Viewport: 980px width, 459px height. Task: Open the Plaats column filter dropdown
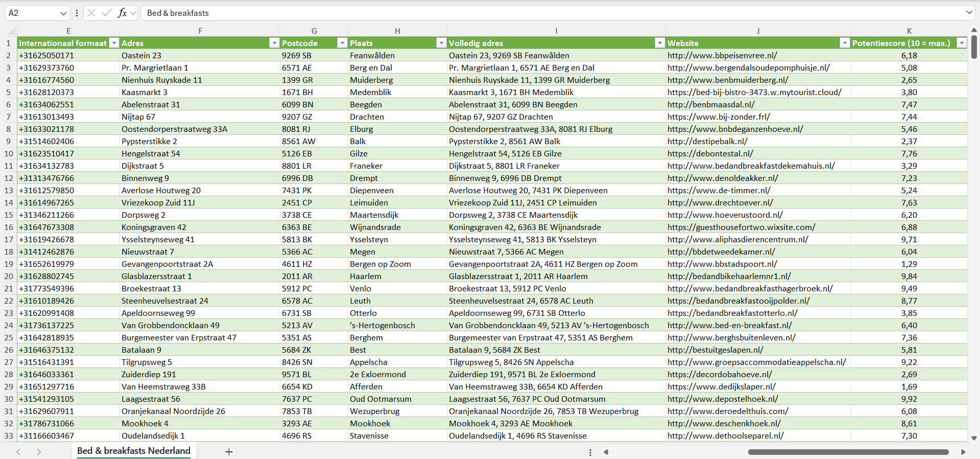441,43
